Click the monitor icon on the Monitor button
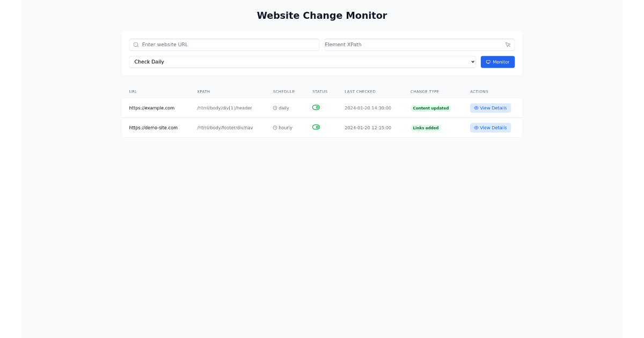 coord(488,62)
